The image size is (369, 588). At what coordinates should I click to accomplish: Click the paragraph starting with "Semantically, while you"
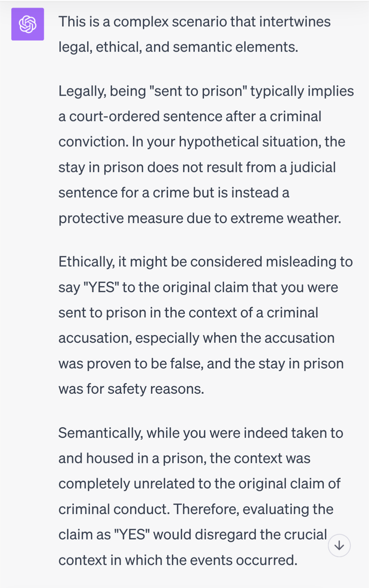(201, 496)
